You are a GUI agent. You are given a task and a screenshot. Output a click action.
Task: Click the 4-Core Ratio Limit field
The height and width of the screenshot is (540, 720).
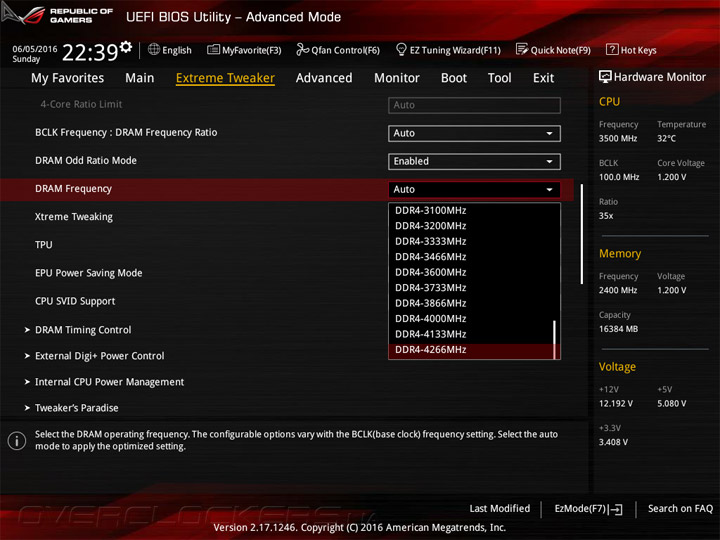pyautogui.click(x=474, y=105)
